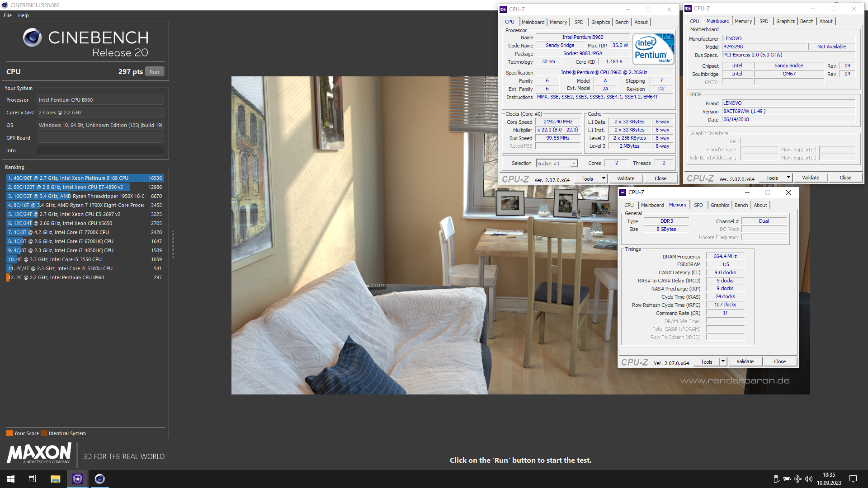Click the Info field
The image size is (868, 488).
click(x=100, y=150)
